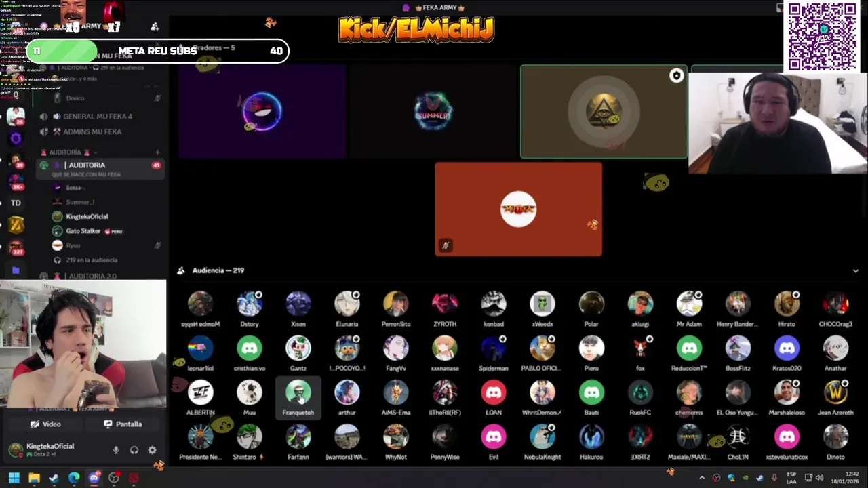
Task: Click Piero audience avatar
Action: pos(591,348)
